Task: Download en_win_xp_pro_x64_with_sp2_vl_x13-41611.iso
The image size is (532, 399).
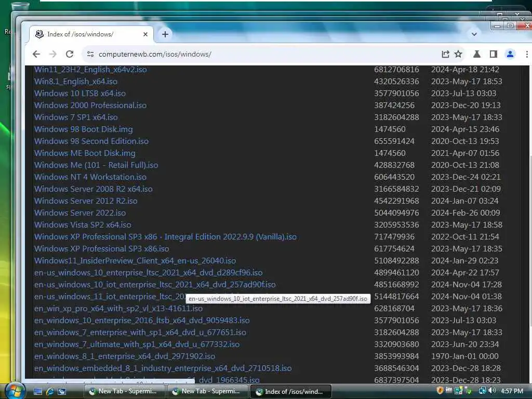Action: [x=118, y=309]
